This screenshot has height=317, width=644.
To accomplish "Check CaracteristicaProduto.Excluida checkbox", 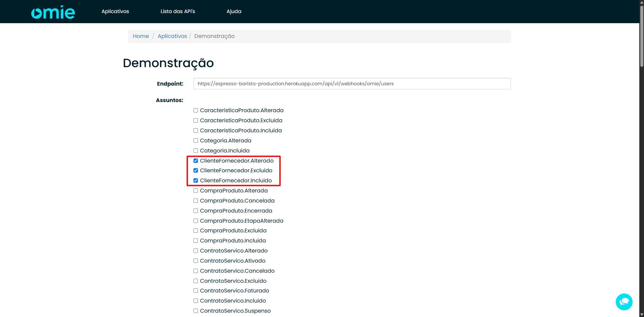I will [x=196, y=121].
